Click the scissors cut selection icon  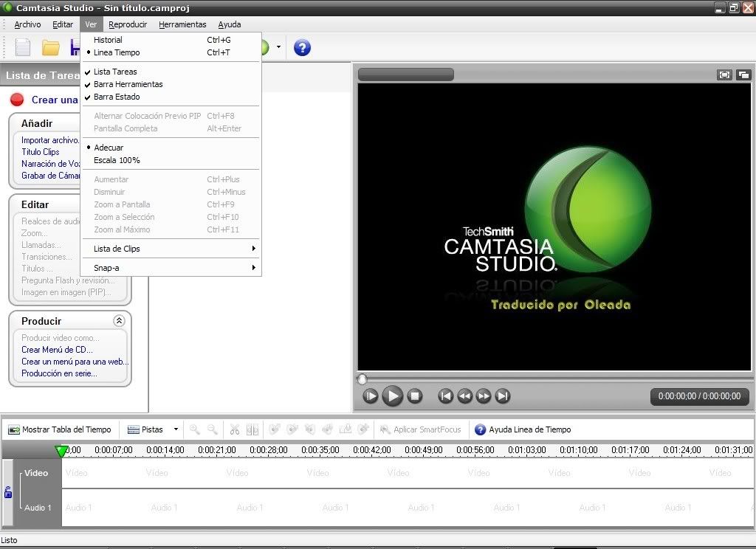(235, 429)
